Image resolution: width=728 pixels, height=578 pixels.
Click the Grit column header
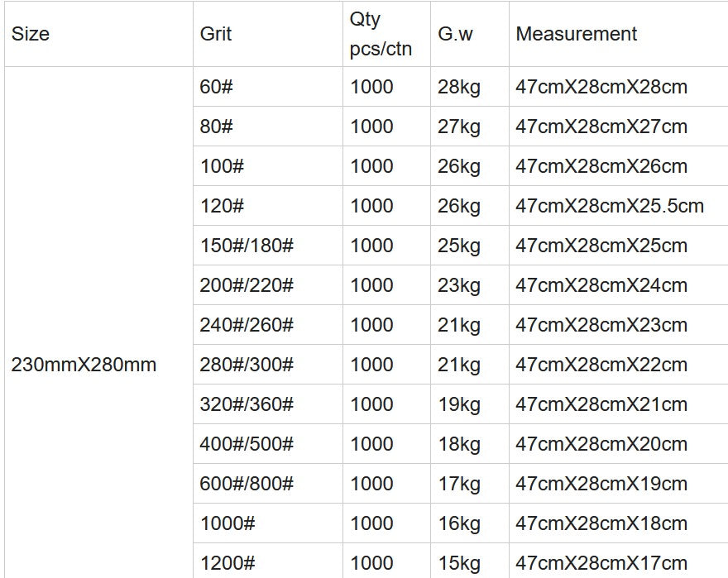pyautogui.click(x=216, y=34)
